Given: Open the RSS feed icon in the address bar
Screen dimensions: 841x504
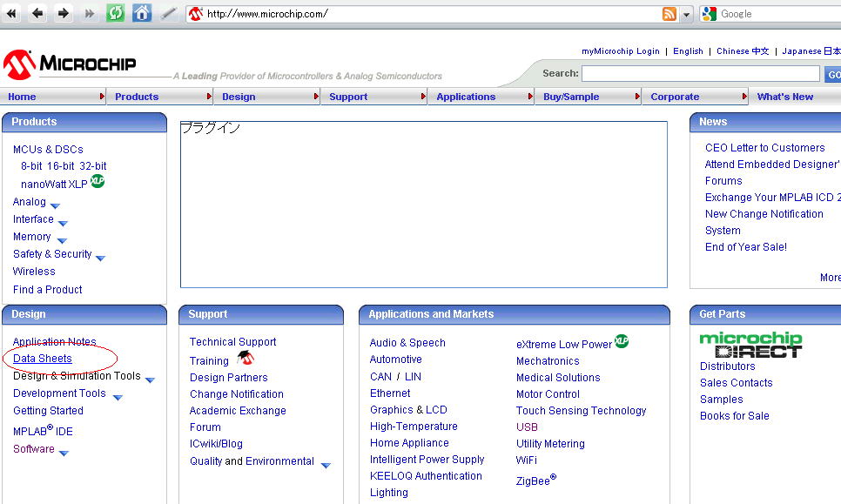Looking at the screenshot, I should click(669, 15).
